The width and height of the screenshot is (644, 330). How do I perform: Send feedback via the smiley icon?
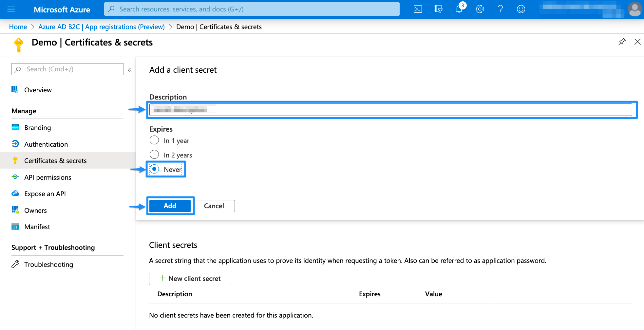(521, 9)
